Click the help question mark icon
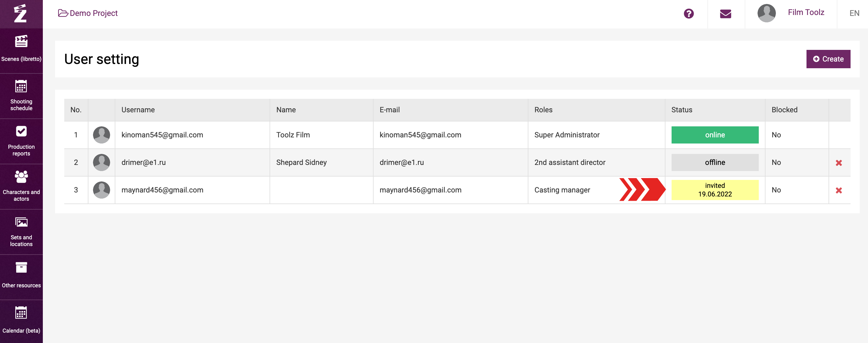Viewport: 868px width, 343px height. coord(688,13)
